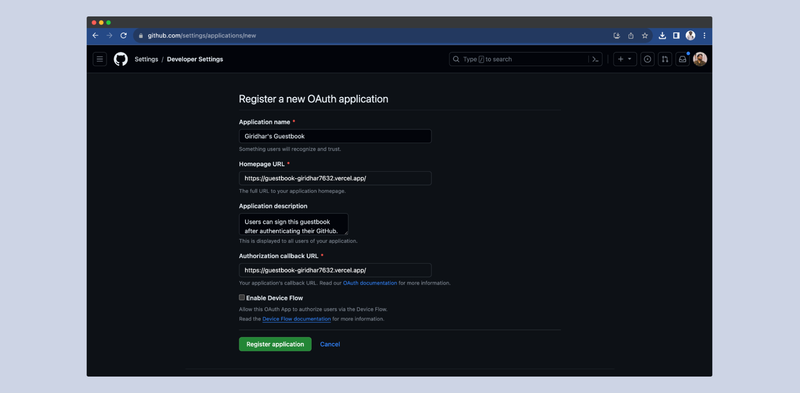Go to Developer Settings breadcrumb

point(195,59)
